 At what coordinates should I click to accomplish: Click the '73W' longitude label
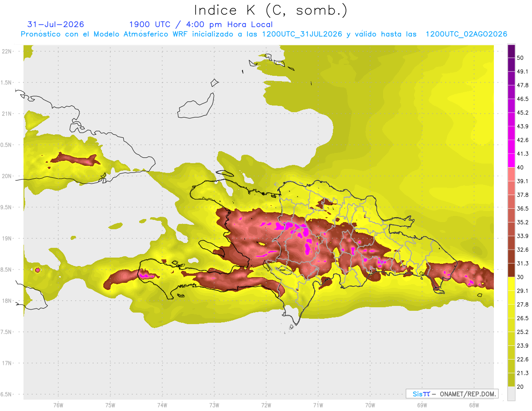pyautogui.click(x=214, y=405)
